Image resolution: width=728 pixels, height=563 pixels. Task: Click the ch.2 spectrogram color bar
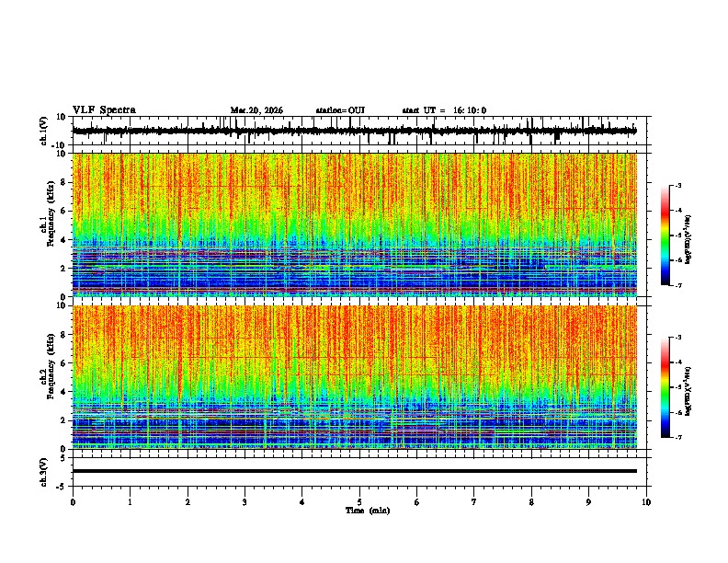coord(665,387)
